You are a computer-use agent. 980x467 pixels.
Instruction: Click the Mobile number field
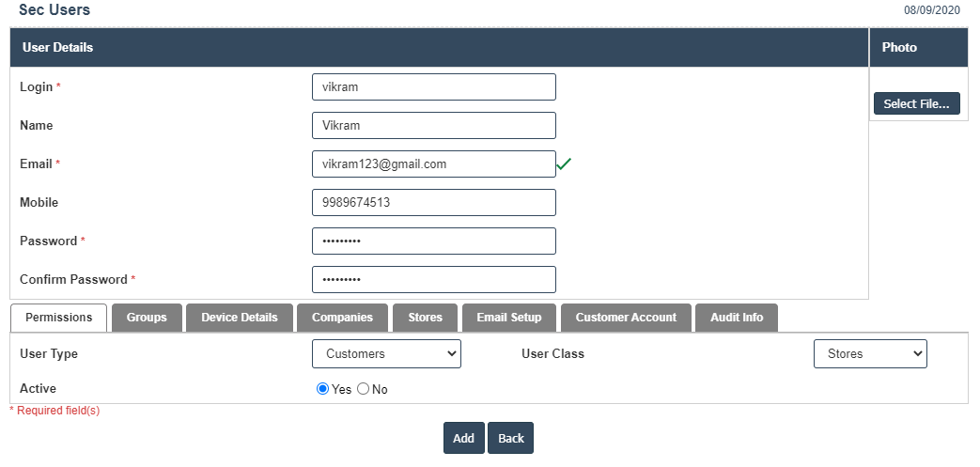click(433, 202)
